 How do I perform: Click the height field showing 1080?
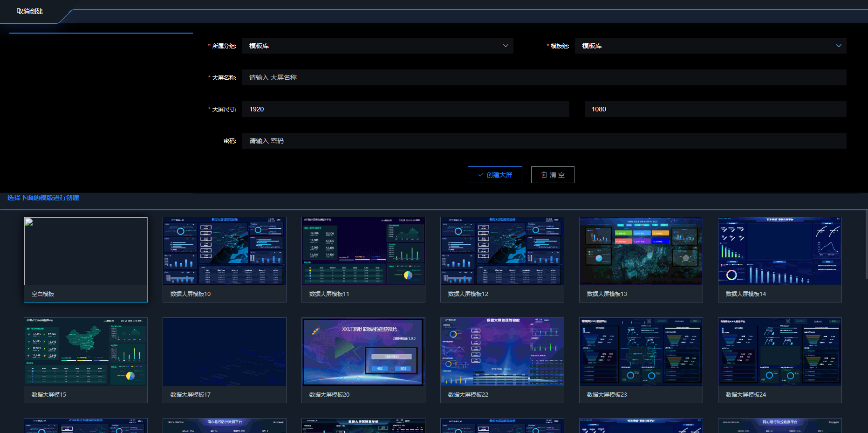point(715,109)
